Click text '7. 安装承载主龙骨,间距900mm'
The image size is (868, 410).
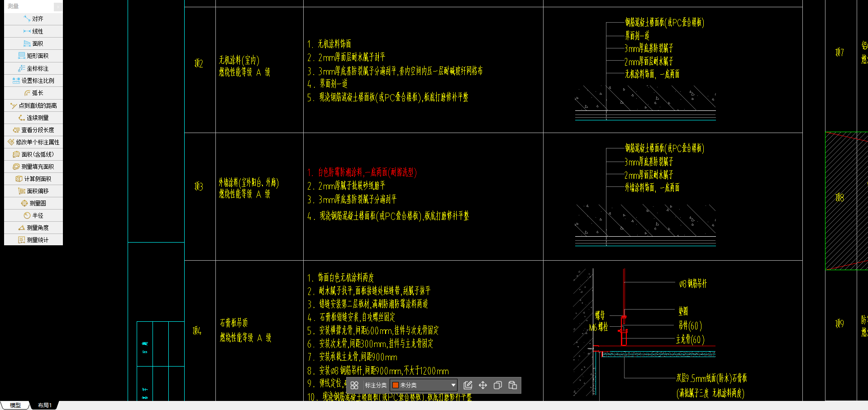pyautogui.click(x=352, y=357)
